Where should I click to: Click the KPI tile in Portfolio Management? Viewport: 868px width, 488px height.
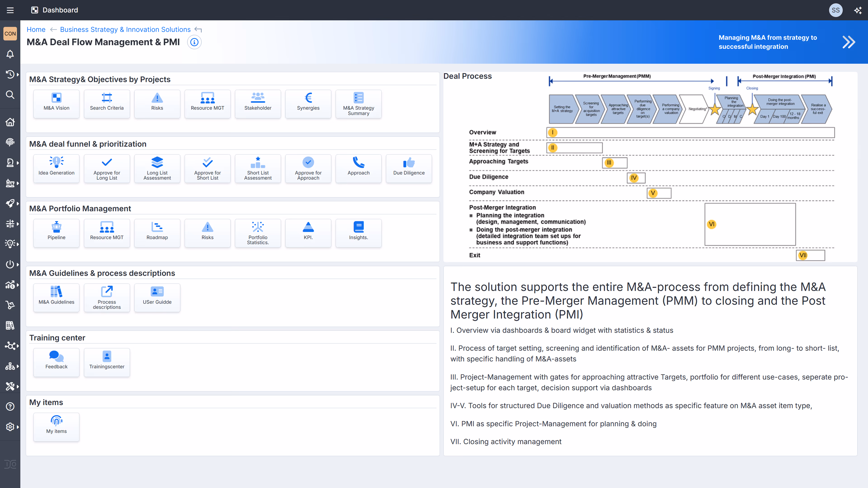click(x=308, y=233)
